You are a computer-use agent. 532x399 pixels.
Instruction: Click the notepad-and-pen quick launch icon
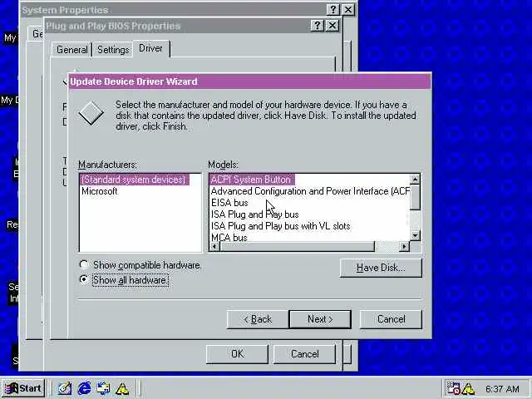click(x=65, y=388)
